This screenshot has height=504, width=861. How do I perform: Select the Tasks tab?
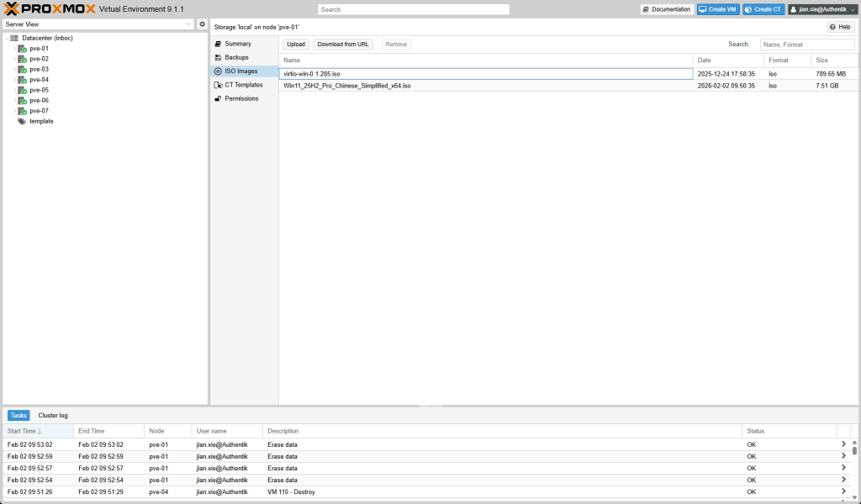click(x=18, y=415)
